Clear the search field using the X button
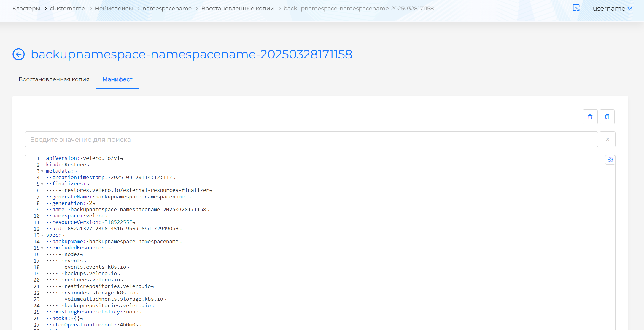Image resolution: width=644 pixels, height=330 pixels. [607, 139]
